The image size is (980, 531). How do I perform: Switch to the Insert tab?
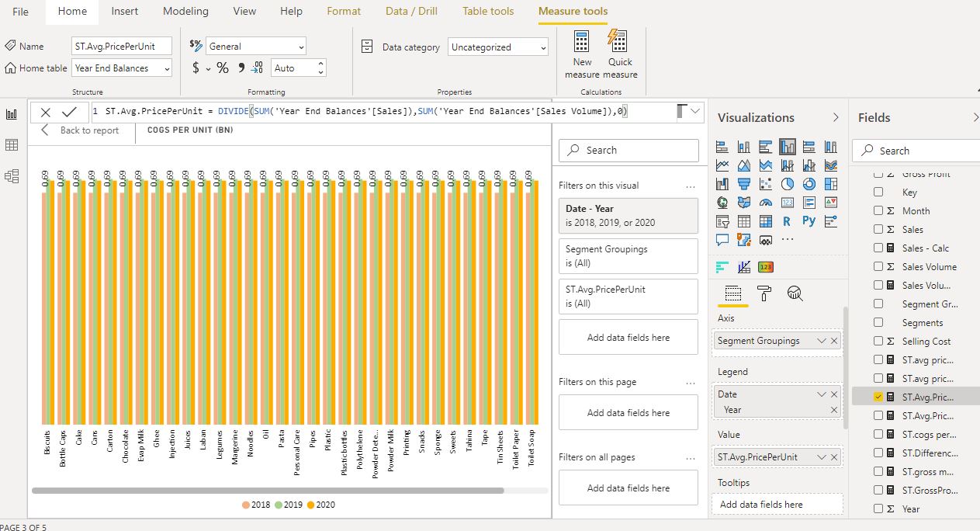click(x=125, y=12)
